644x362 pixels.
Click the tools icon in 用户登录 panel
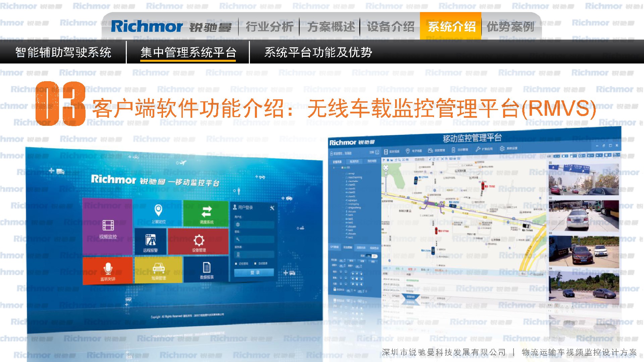[272, 208]
